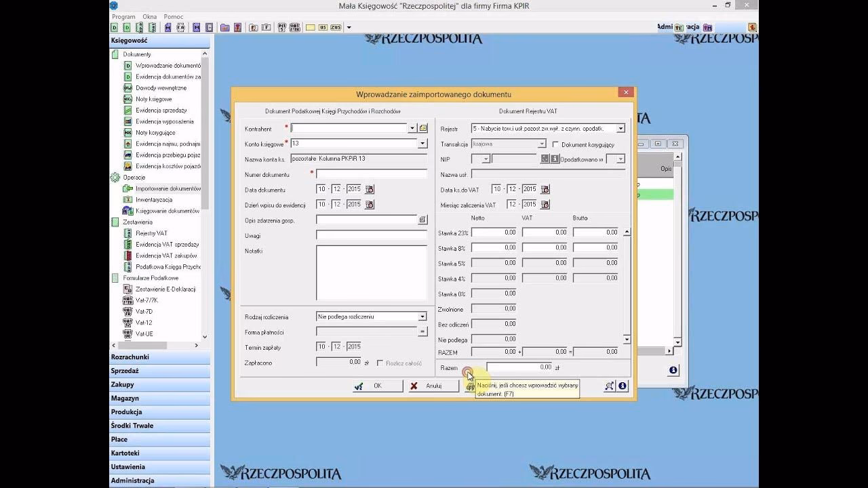This screenshot has height=488, width=868.
Task: Open the Konto księgowe dropdown
Action: [422, 144]
